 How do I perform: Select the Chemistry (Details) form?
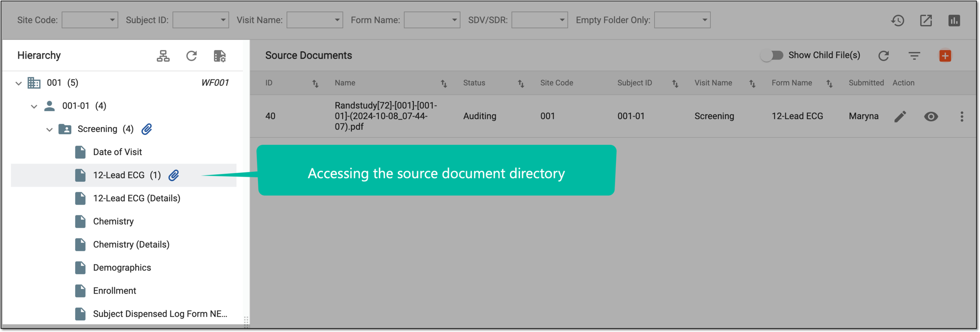(x=131, y=244)
